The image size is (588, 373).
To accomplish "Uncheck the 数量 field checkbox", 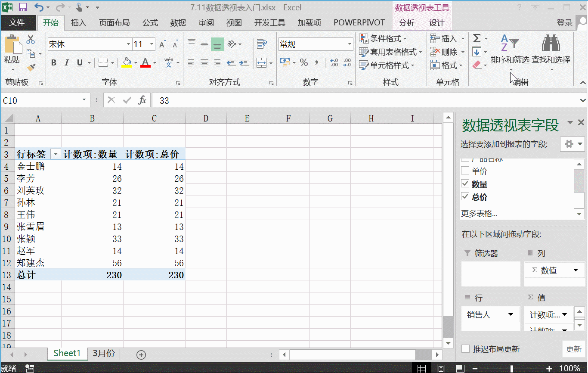I will pos(465,183).
